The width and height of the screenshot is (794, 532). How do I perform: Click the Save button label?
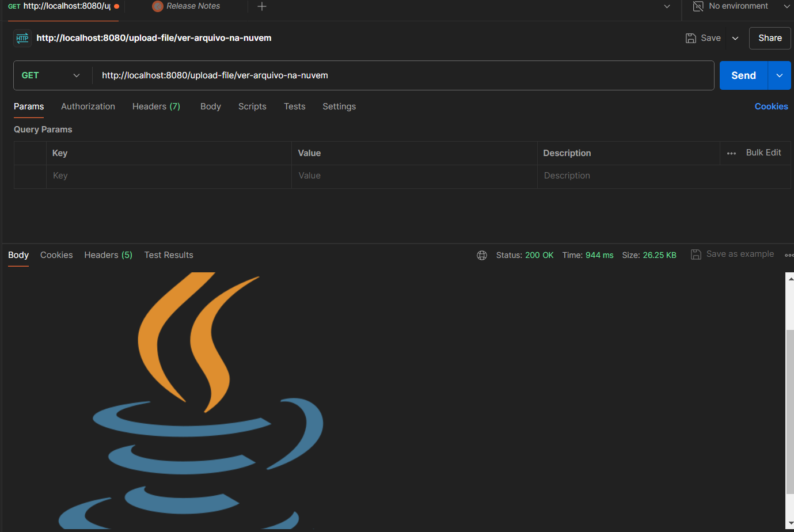711,38
